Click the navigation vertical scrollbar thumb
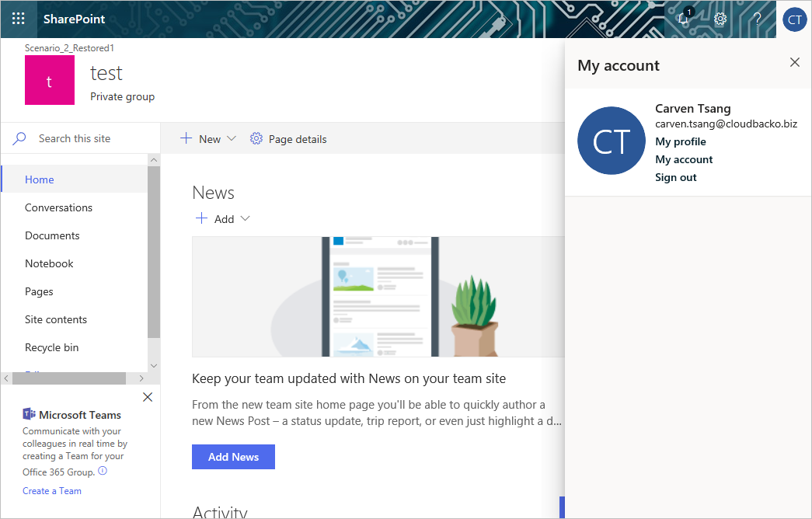812x519 pixels. (154, 252)
